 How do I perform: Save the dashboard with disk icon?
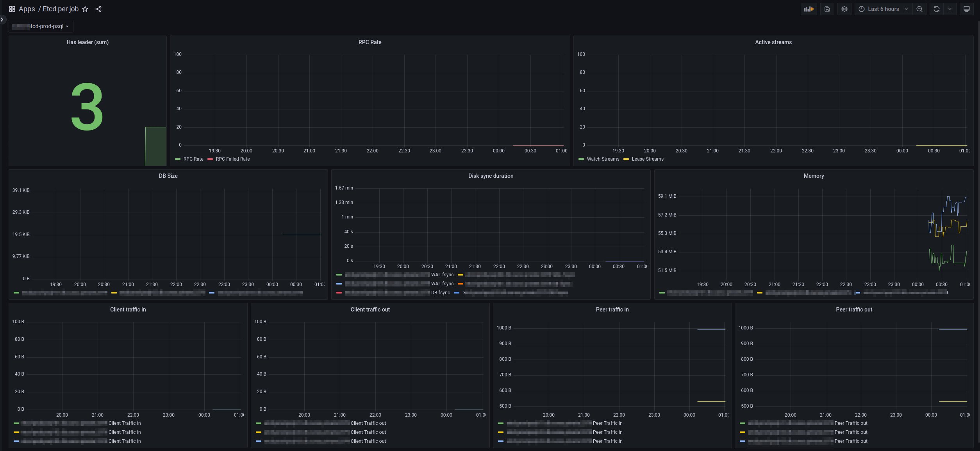point(827,9)
